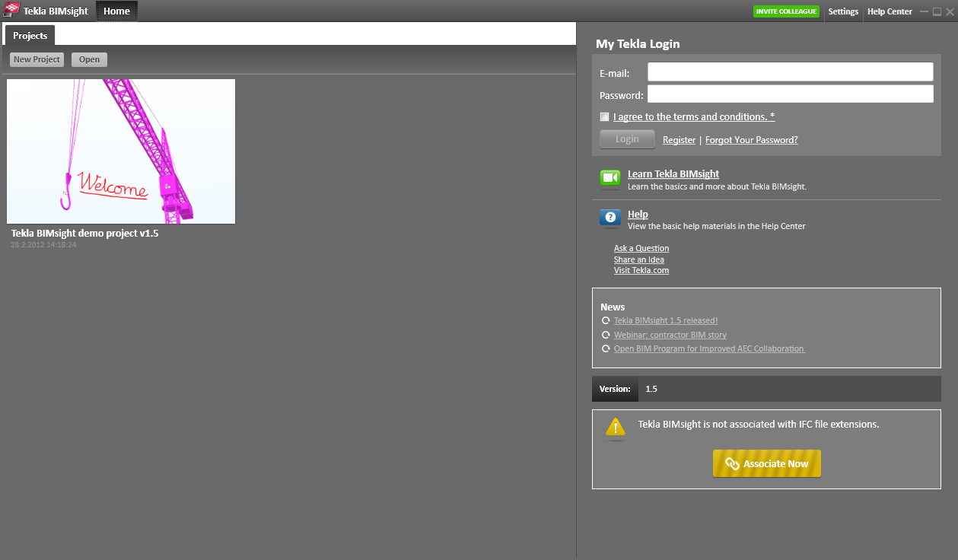This screenshot has width=958, height=560.
Task: Minimize the Tekla BIMsight window
Action: point(925,11)
